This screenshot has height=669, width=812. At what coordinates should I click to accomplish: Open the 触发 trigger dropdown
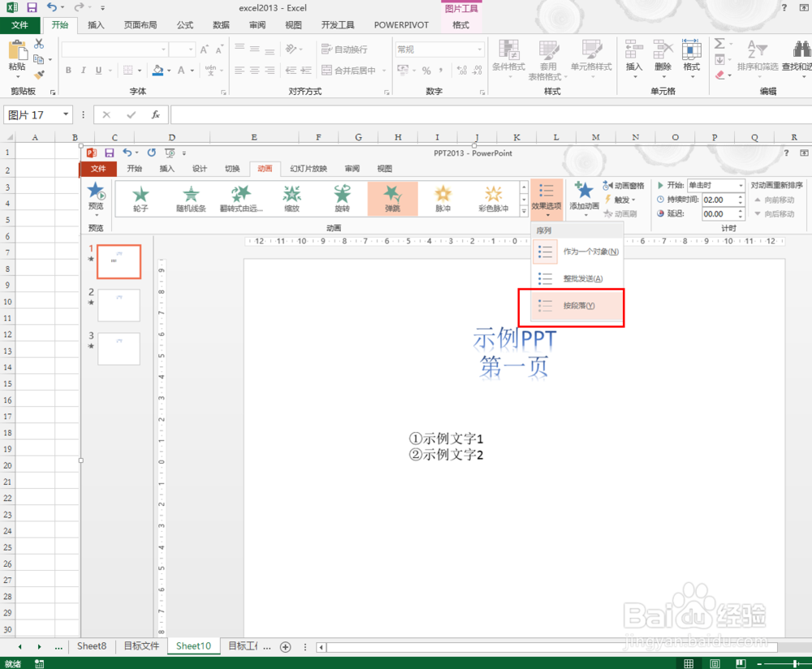coord(620,200)
